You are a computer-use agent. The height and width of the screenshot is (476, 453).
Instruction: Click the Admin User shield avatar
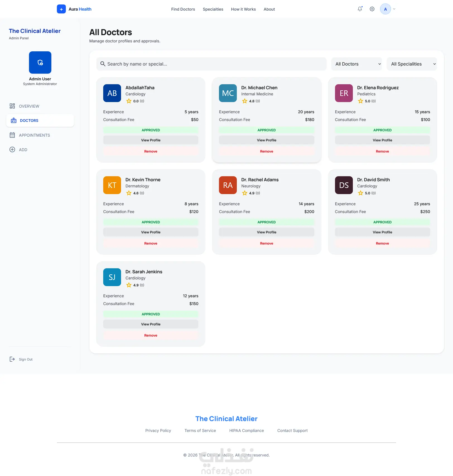(x=40, y=62)
